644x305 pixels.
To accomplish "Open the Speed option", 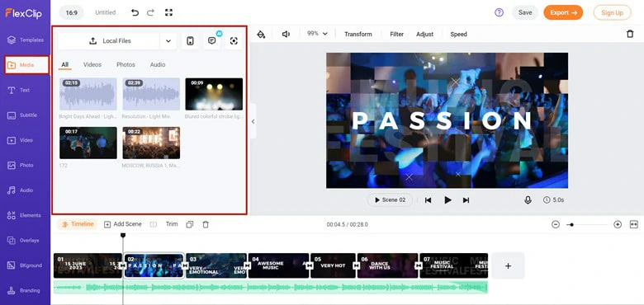I will coord(458,34).
